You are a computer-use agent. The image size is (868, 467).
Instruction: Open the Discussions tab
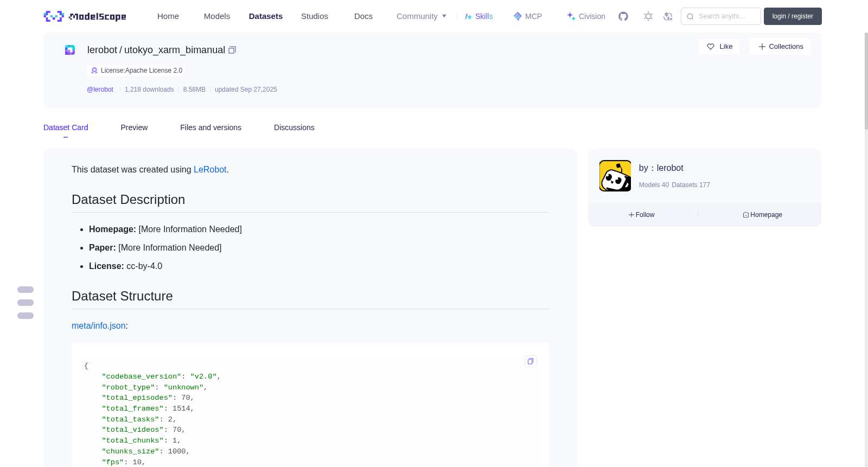[294, 127]
